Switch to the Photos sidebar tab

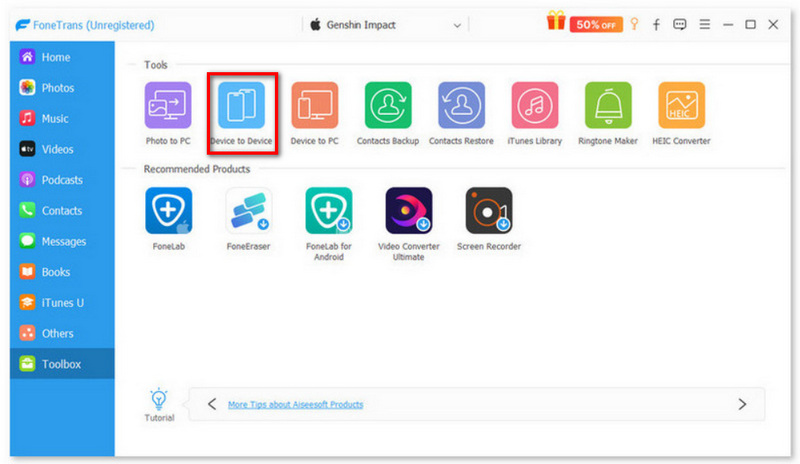pos(57,88)
